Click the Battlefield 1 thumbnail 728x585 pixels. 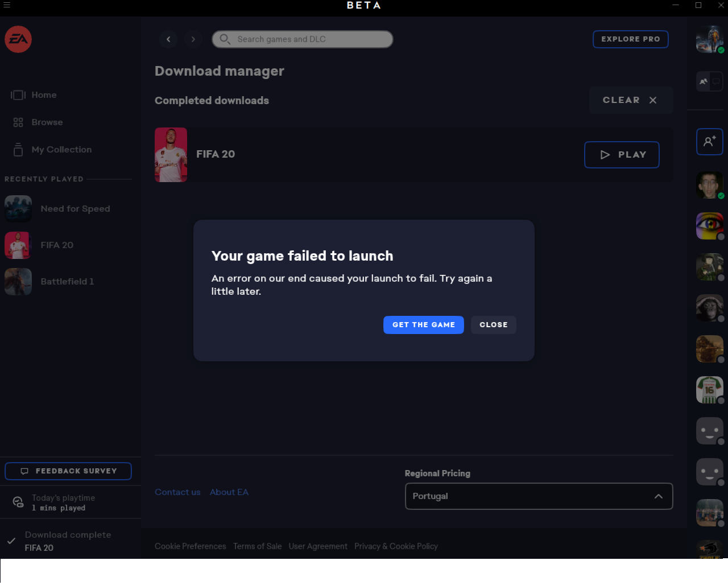[x=18, y=282]
